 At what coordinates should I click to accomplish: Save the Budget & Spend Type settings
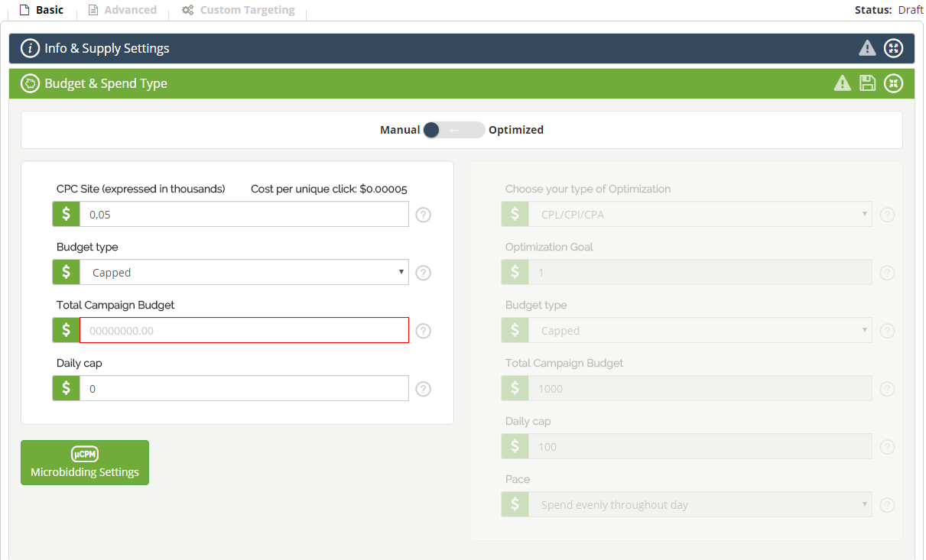[x=867, y=83]
